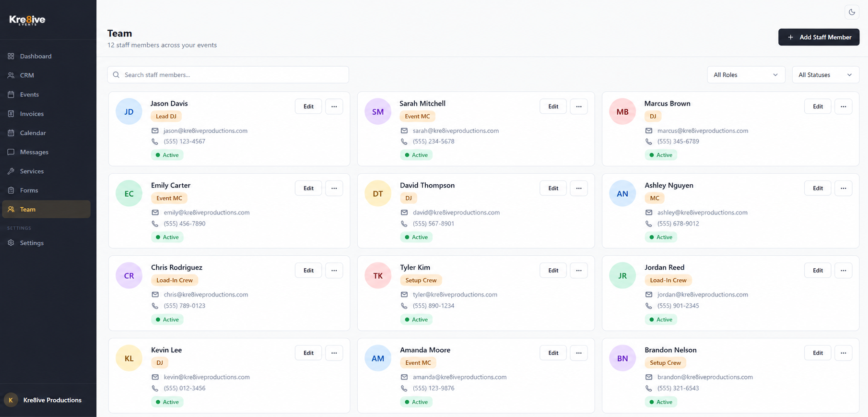
Task: Open more options for Emily Carter
Action: tap(334, 188)
